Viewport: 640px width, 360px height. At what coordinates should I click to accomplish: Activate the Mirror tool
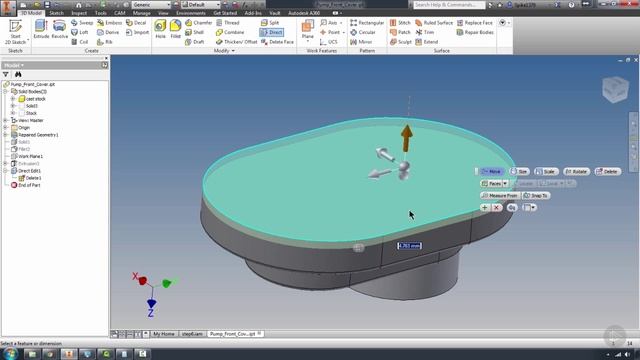point(361,42)
